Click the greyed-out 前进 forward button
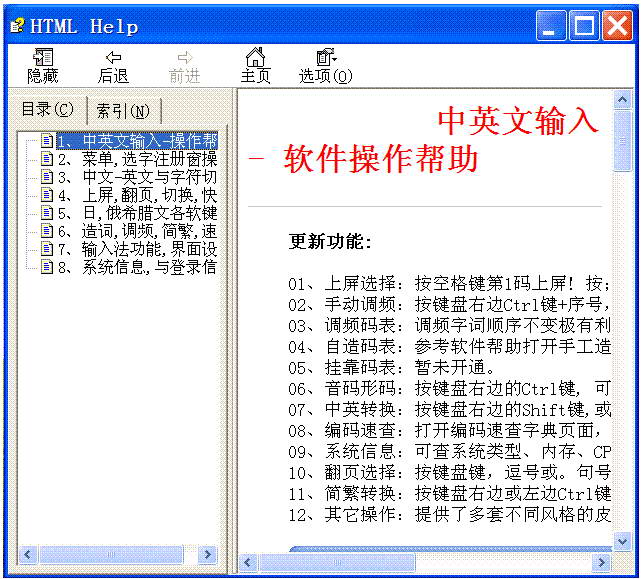The width and height of the screenshot is (641, 579). 185,65
